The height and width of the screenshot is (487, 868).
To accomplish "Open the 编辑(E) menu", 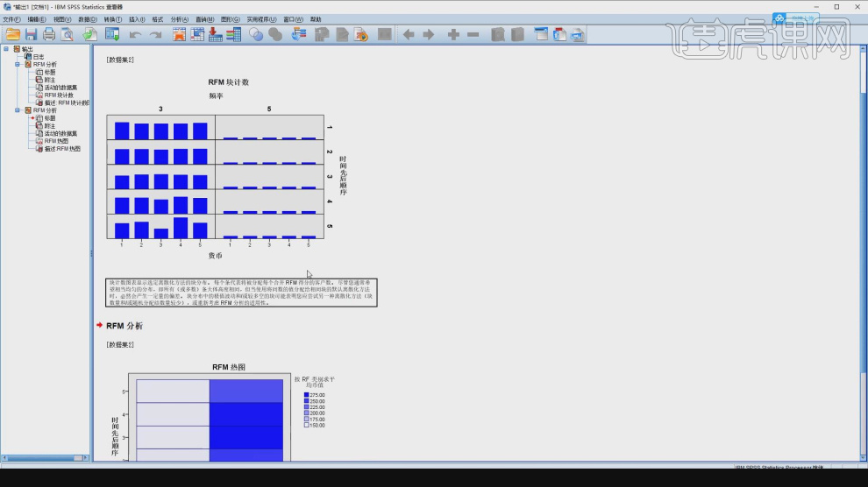I will coord(37,19).
